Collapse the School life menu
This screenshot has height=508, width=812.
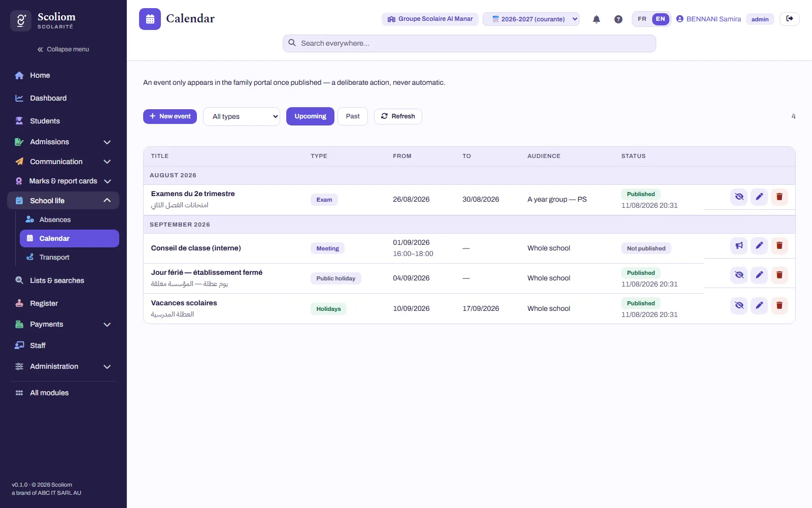[x=63, y=201]
